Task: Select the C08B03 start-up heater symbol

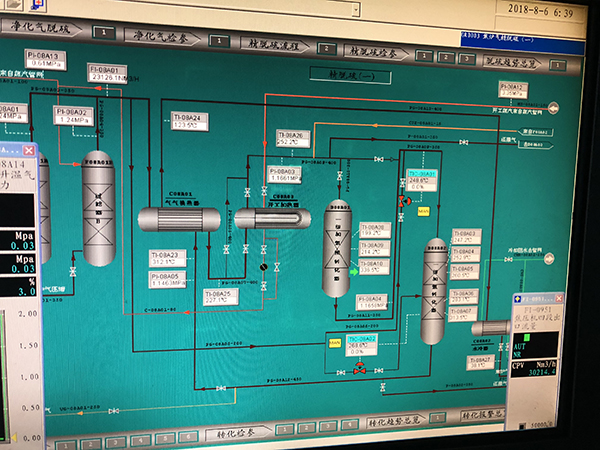Action: click(x=259, y=219)
